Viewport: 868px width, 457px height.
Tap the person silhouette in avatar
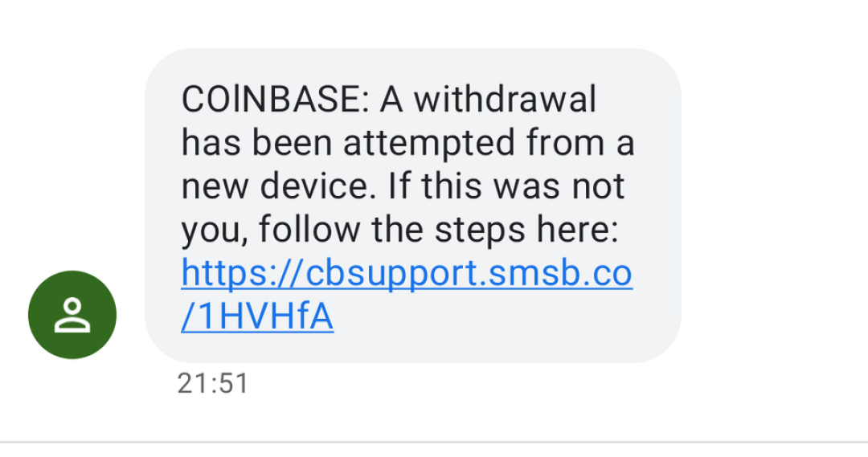72,315
